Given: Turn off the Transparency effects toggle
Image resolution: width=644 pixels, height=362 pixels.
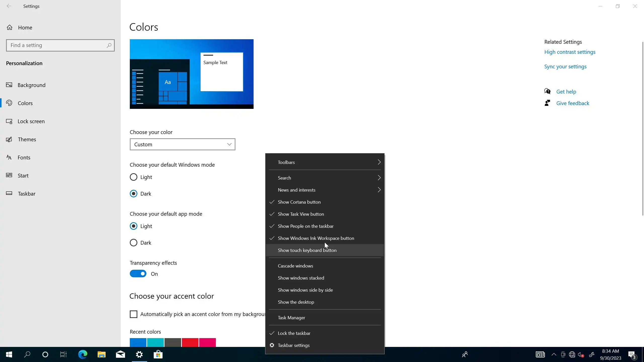Looking at the screenshot, I should point(138,274).
